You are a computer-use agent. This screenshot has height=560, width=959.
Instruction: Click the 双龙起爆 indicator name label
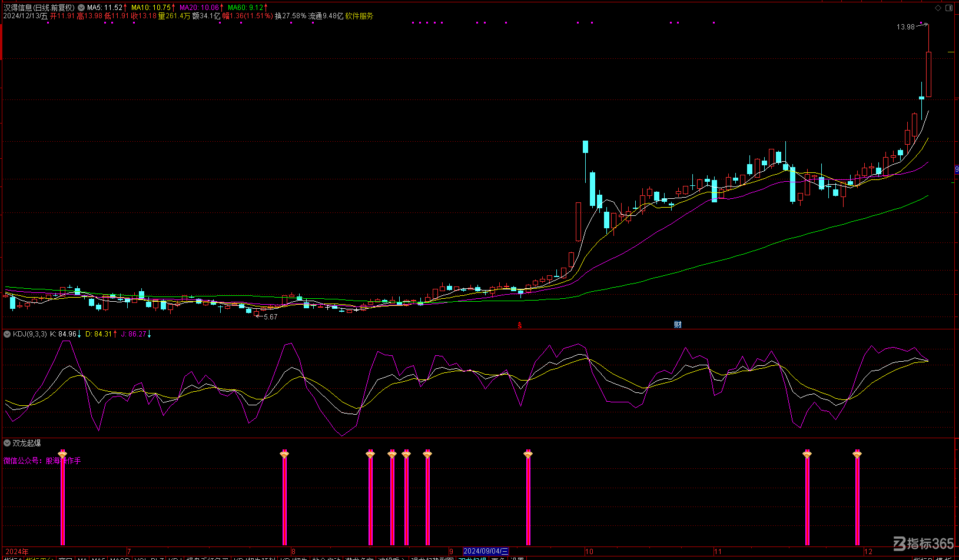(x=26, y=443)
